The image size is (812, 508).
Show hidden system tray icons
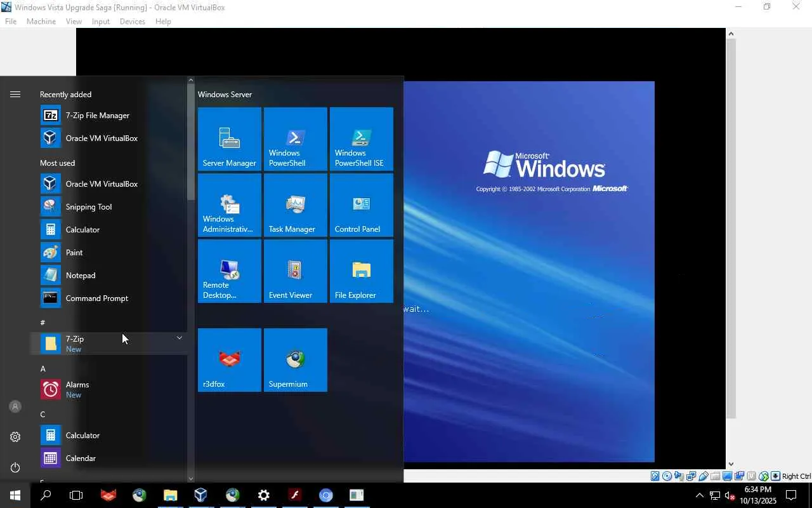[x=700, y=495]
